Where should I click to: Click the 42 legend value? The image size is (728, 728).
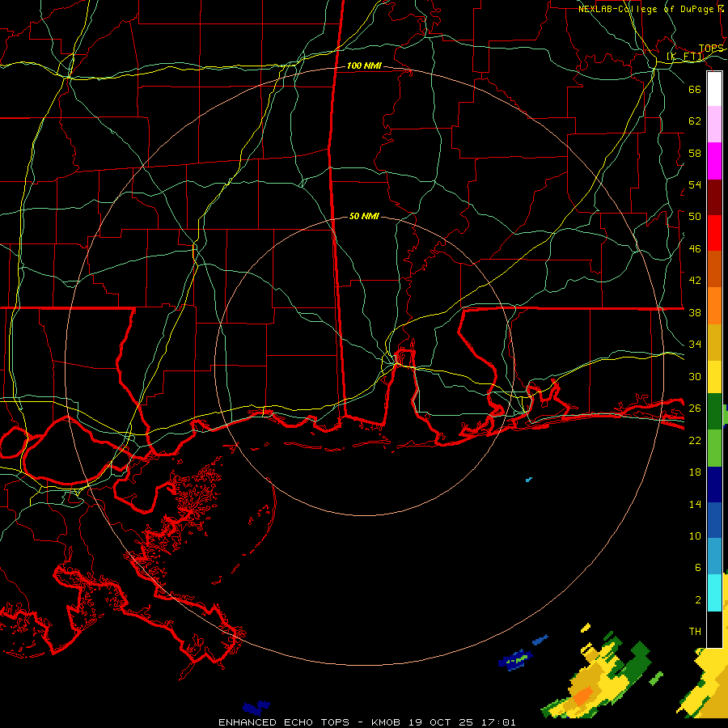pyautogui.click(x=695, y=280)
